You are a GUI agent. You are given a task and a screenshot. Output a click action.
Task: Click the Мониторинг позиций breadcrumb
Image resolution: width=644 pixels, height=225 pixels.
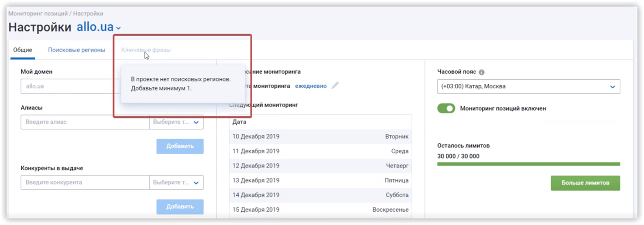(39, 13)
